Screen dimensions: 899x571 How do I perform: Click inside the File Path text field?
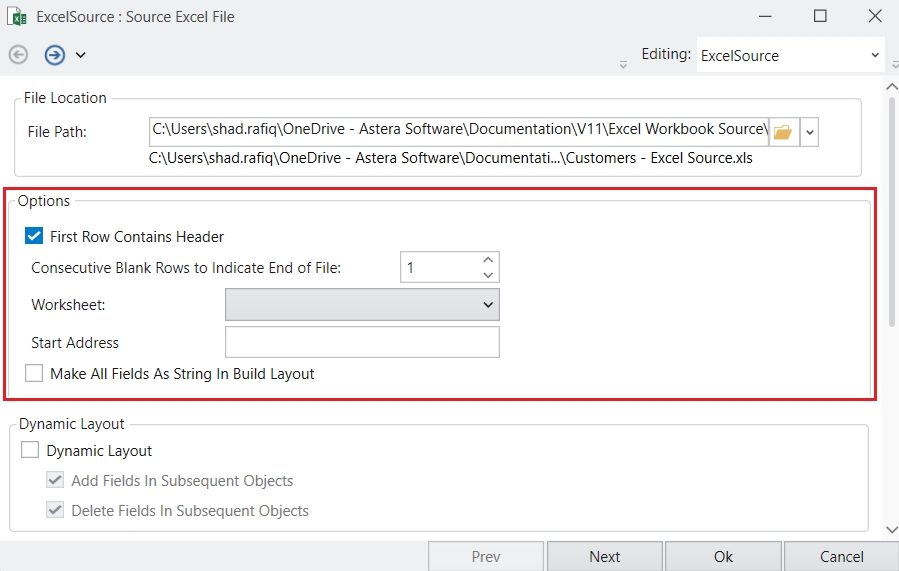pyautogui.click(x=459, y=132)
